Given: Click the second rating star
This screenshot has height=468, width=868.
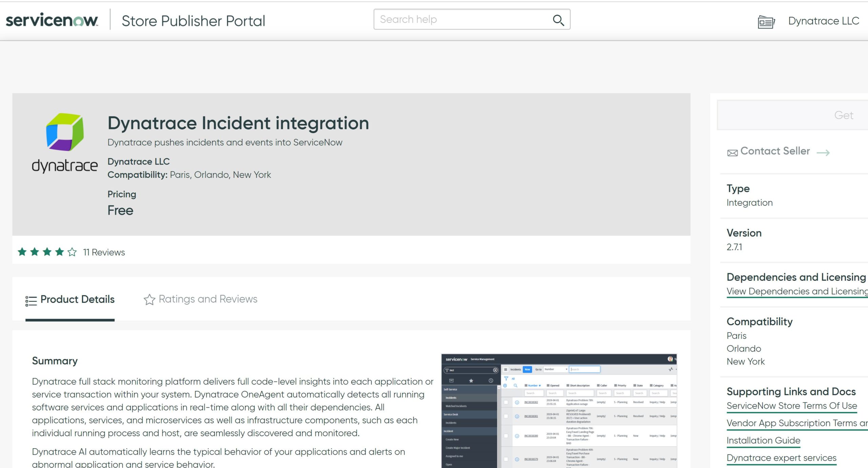Looking at the screenshot, I should tap(35, 252).
